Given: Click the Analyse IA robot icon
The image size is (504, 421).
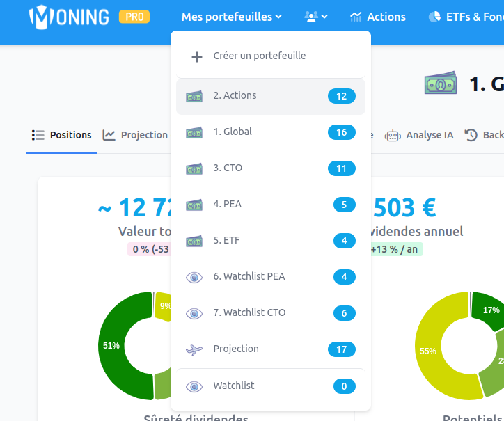Looking at the screenshot, I should [x=393, y=135].
